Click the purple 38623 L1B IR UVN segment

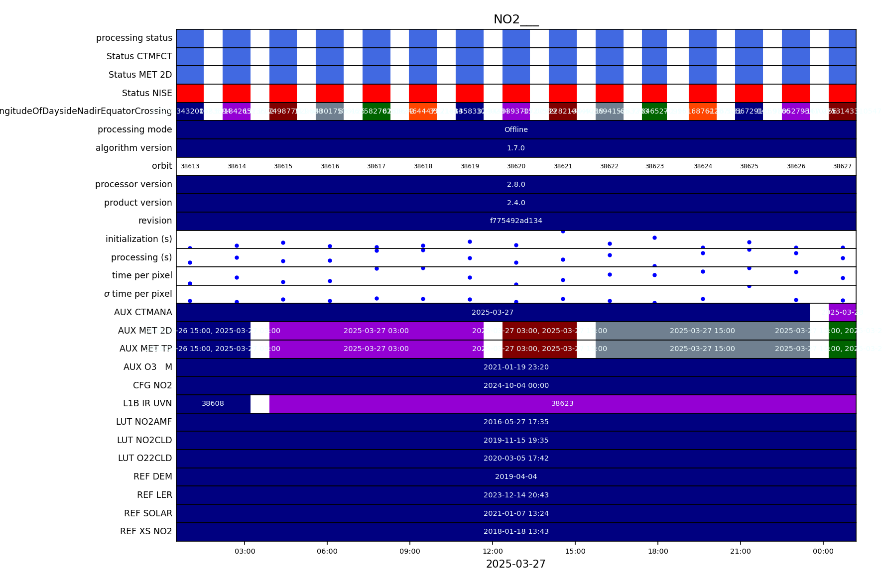click(562, 403)
